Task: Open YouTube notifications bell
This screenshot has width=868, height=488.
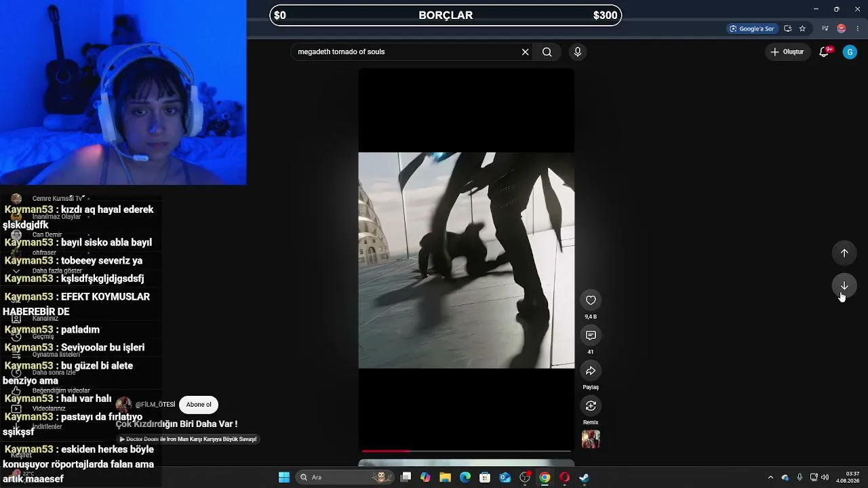Action: (x=825, y=52)
